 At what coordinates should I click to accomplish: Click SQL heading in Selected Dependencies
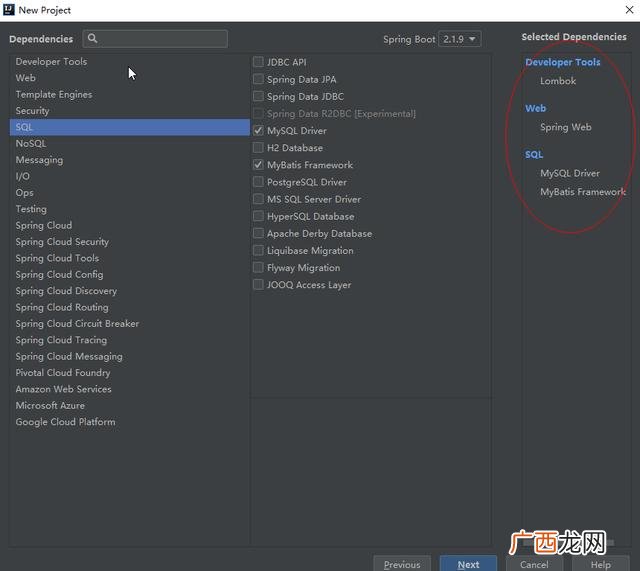[x=534, y=155]
